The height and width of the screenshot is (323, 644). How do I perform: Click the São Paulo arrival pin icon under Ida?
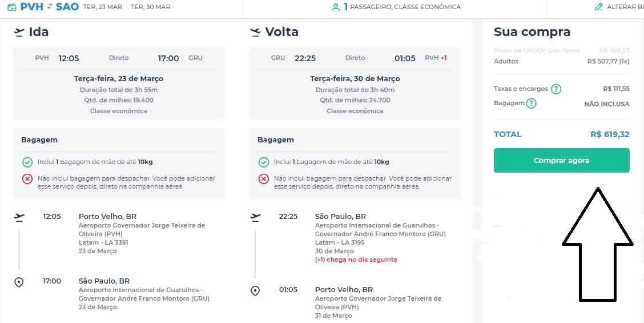coord(19,282)
